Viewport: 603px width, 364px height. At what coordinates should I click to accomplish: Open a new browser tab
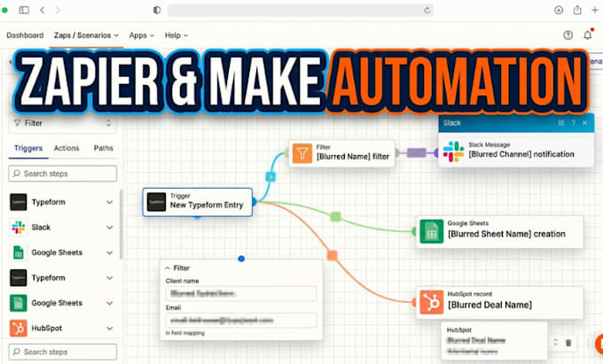(x=595, y=10)
